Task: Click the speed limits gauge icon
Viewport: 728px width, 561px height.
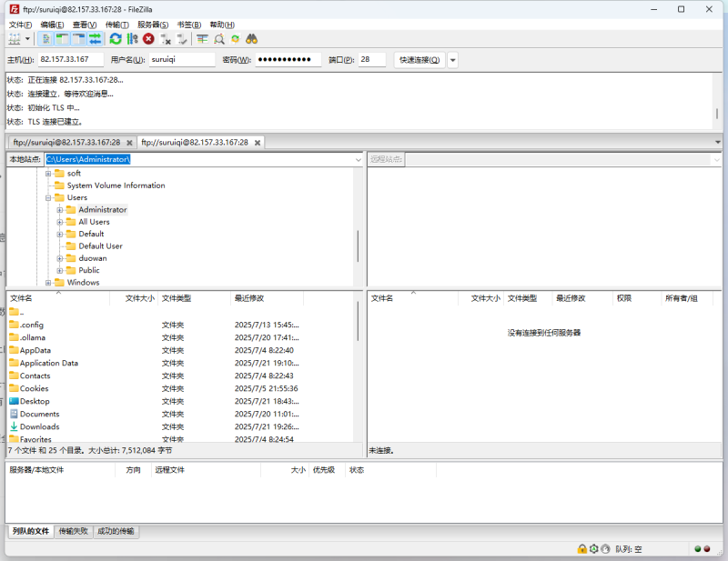Action: click(x=605, y=549)
